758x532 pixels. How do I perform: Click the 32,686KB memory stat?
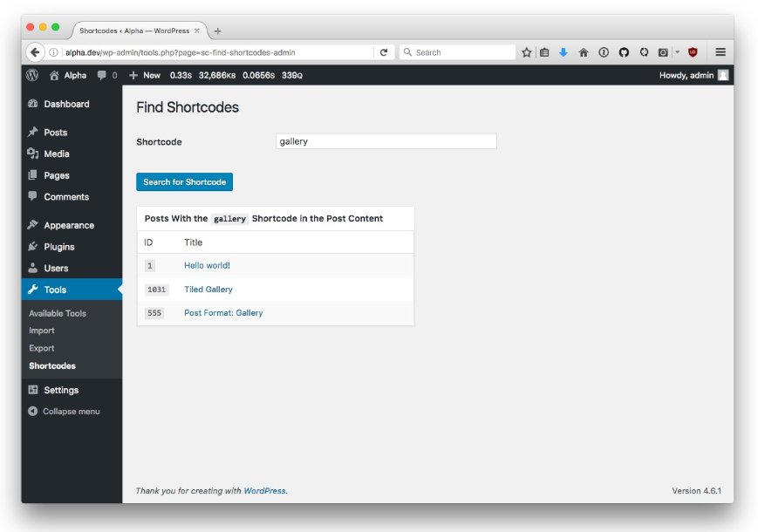click(217, 75)
